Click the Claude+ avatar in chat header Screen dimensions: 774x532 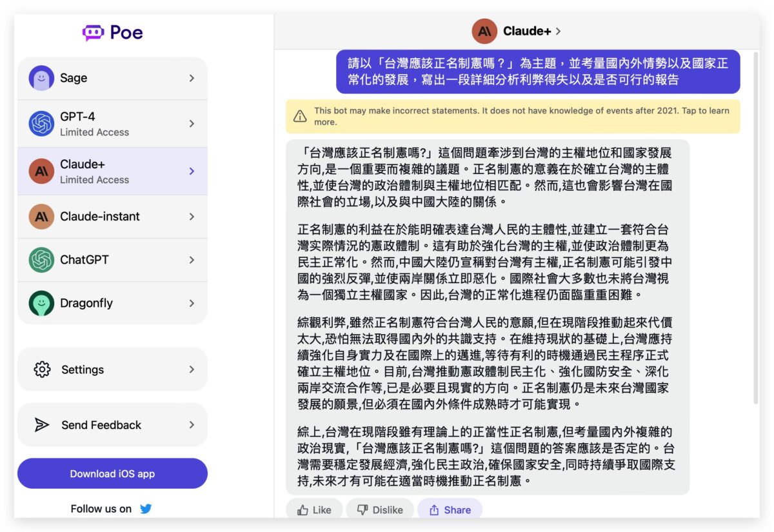(x=484, y=31)
